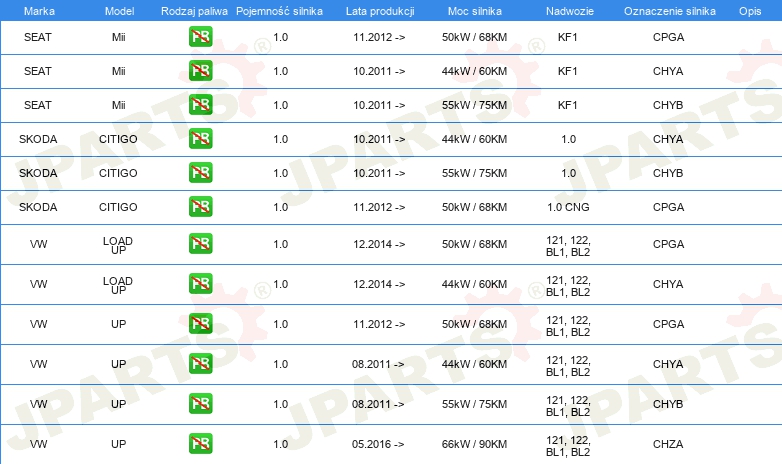Image resolution: width=782 pixels, height=464 pixels.
Task: Click the Model column header
Action: coord(119,11)
